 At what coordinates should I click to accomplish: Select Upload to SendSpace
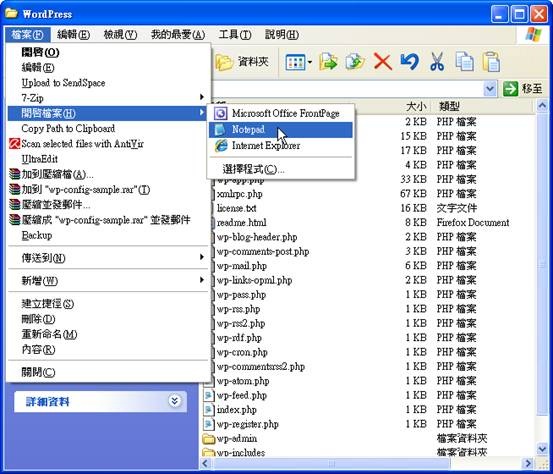(x=63, y=83)
